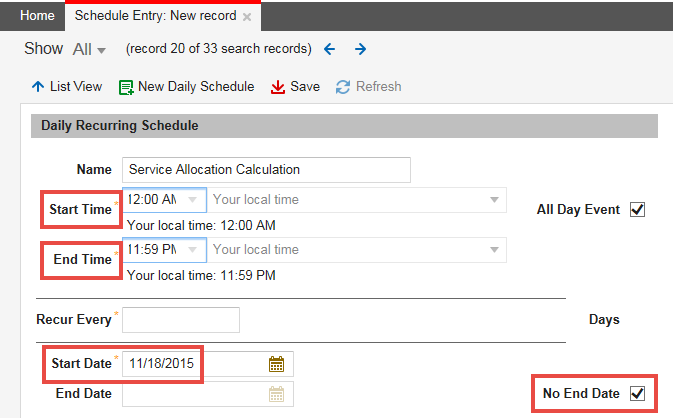Screen dimensions: 673x418
Task: Click the next record right arrow
Action: [360, 49]
